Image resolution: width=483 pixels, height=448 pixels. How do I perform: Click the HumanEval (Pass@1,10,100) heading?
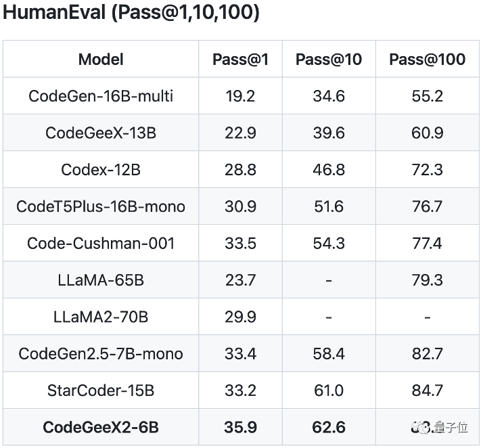[x=131, y=13]
